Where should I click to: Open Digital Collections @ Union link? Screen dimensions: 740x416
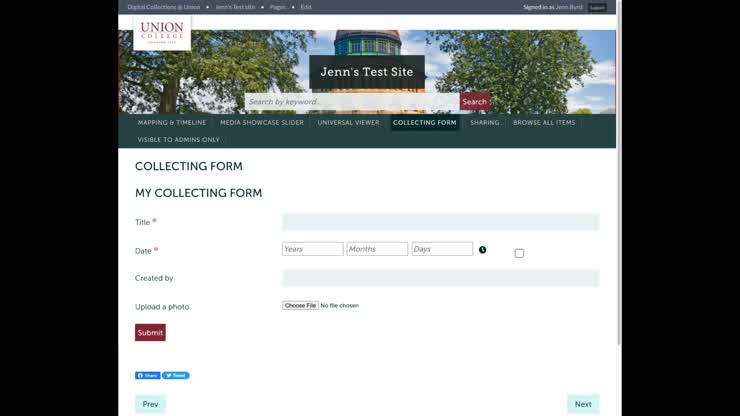pyautogui.click(x=164, y=7)
